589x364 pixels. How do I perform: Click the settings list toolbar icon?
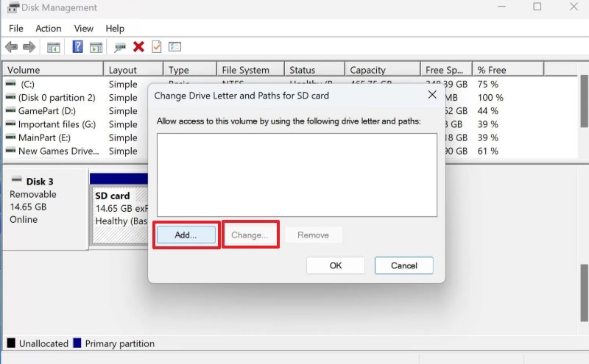point(174,47)
